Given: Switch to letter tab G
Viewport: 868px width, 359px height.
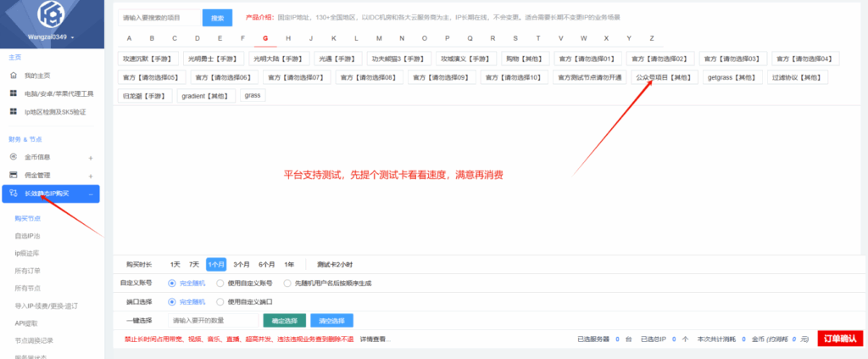Looking at the screenshot, I should point(265,38).
